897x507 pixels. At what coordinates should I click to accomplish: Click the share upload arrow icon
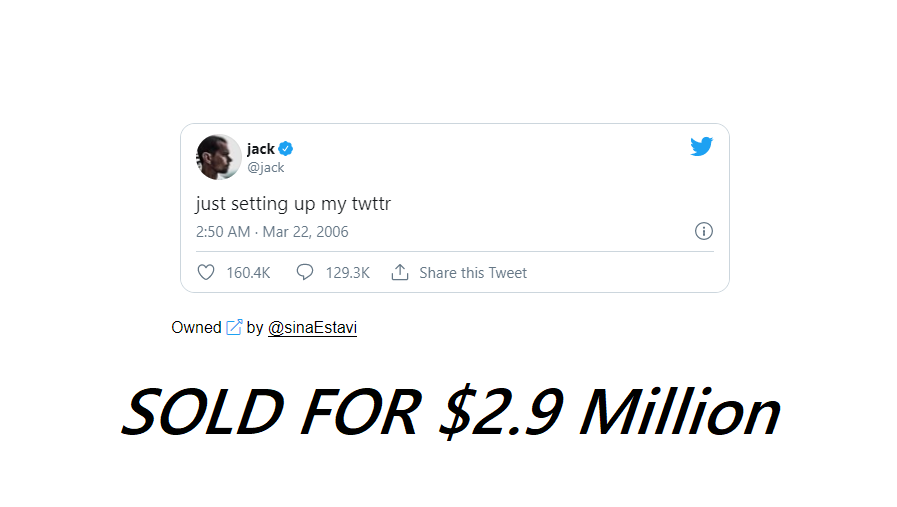pyautogui.click(x=400, y=272)
